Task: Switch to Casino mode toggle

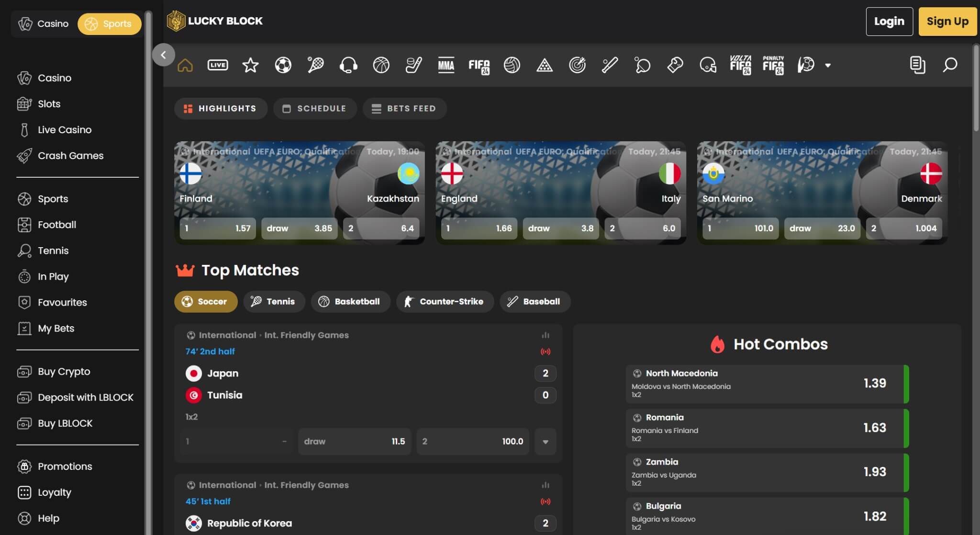Action: [44, 23]
